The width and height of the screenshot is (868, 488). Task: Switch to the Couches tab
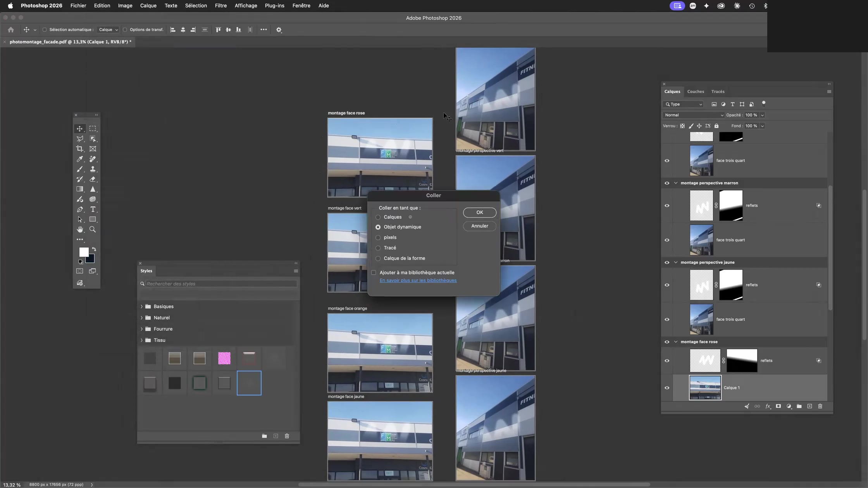[696, 91]
